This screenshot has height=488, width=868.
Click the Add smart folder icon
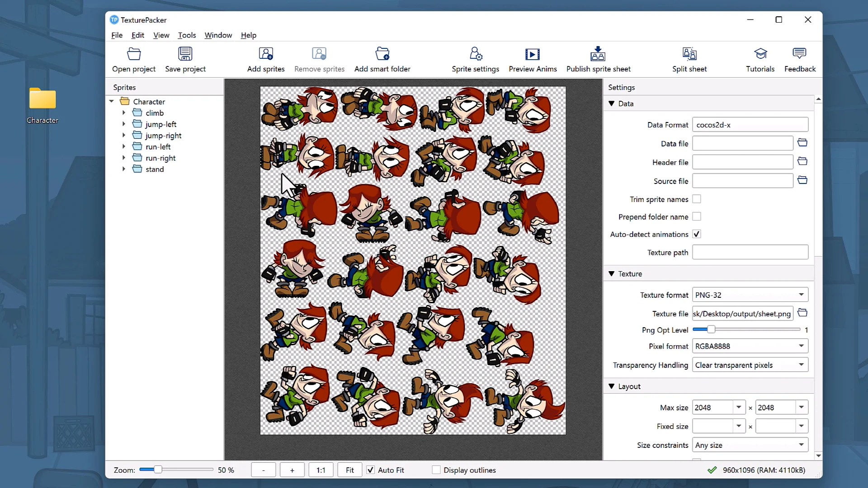click(382, 54)
